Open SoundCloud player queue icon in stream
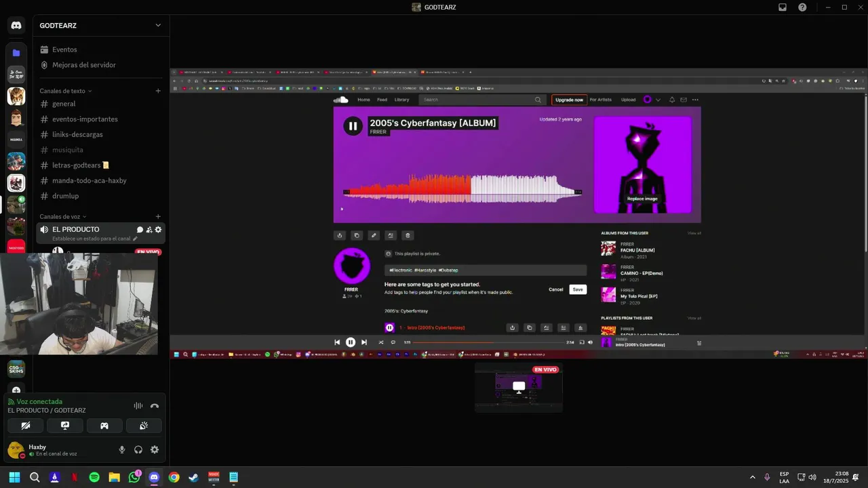This screenshot has width=868, height=488. click(x=699, y=342)
